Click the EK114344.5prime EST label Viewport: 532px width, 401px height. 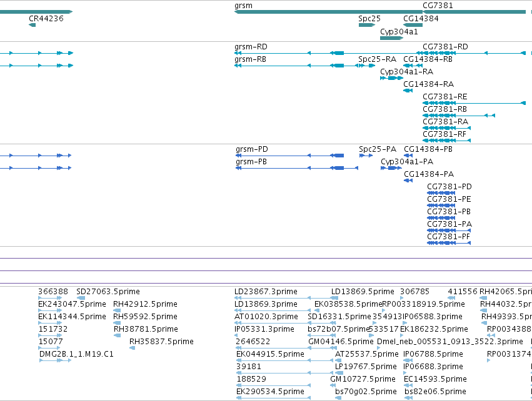point(73,317)
